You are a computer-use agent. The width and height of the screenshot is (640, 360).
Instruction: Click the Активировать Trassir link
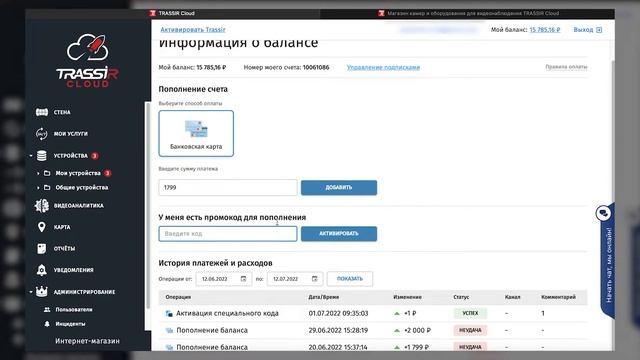click(193, 29)
